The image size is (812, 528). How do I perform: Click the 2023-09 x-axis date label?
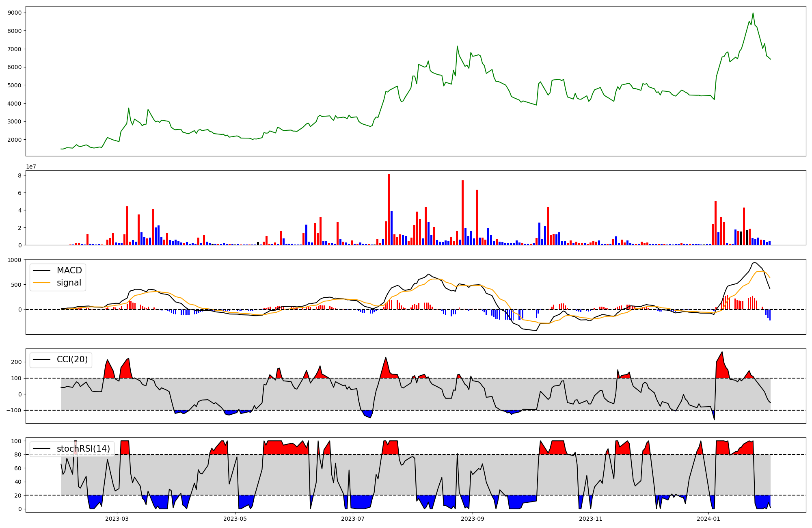[473, 519]
